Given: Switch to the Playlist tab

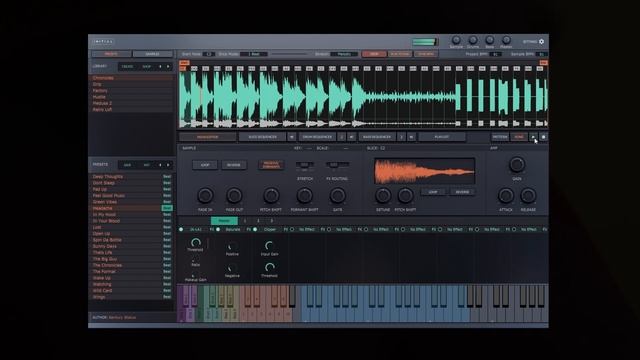Looking at the screenshot, I should click(442, 137).
